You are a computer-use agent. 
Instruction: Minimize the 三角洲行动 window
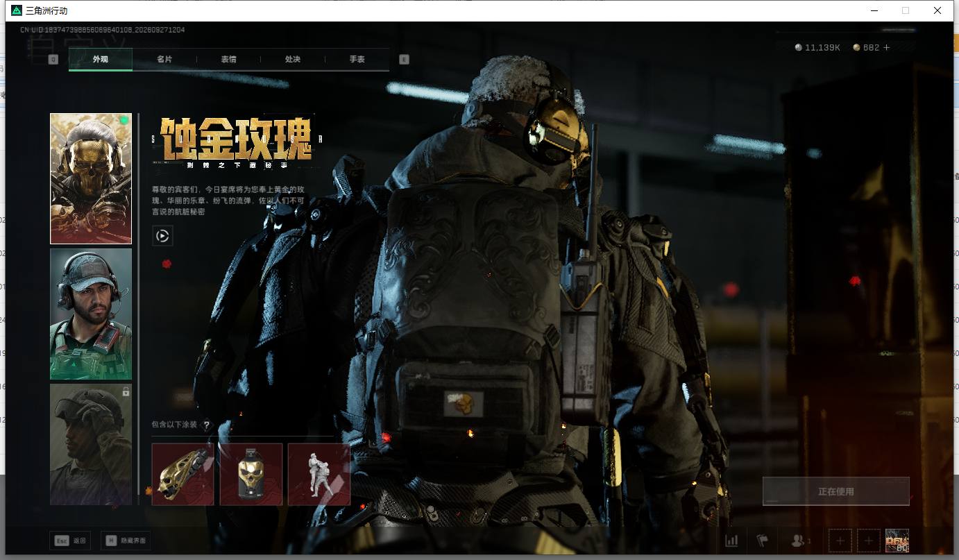click(x=874, y=10)
